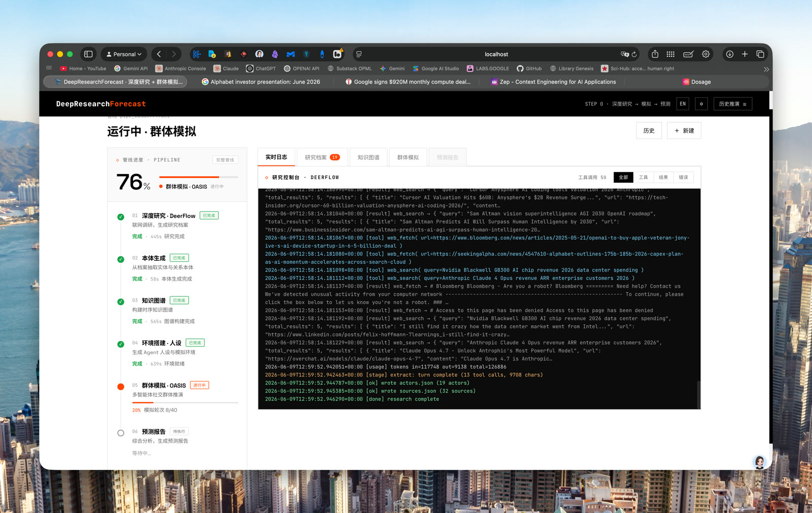Open the Library Genesis bookmark
This screenshot has height=513, width=812.
pos(571,69)
